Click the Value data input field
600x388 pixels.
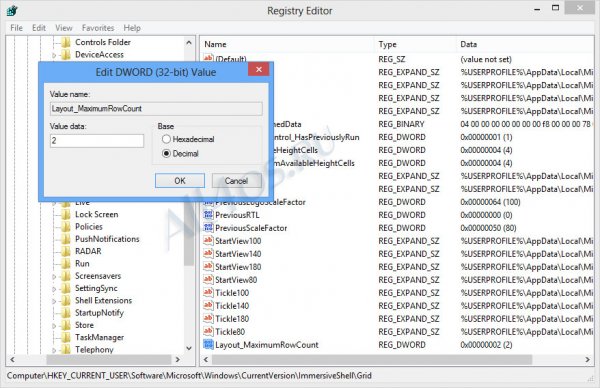coord(97,141)
